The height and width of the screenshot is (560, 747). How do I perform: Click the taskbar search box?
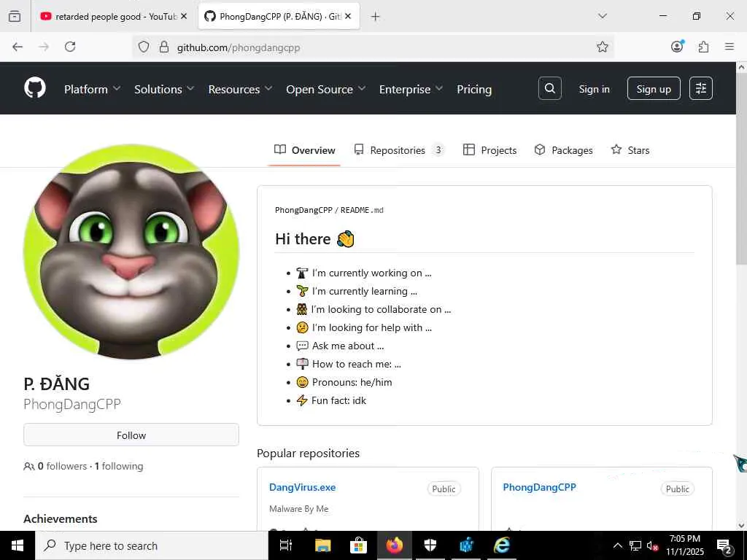pyautogui.click(x=152, y=545)
